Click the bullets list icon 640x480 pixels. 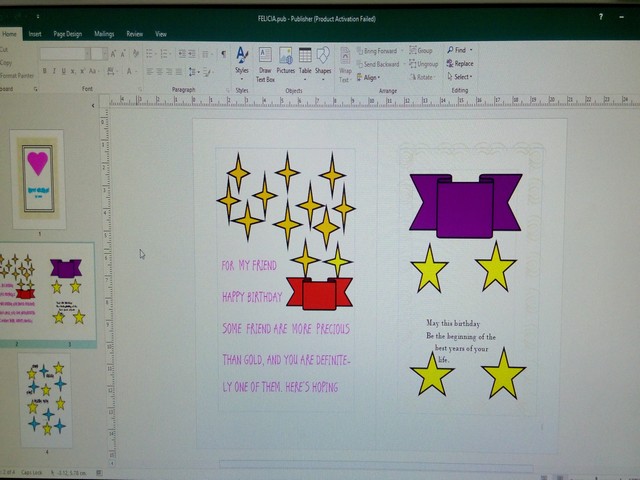[x=148, y=54]
